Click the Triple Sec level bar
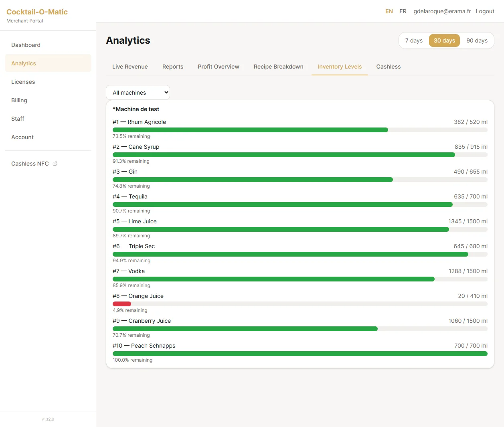This screenshot has height=427, width=504. point(300,254)
